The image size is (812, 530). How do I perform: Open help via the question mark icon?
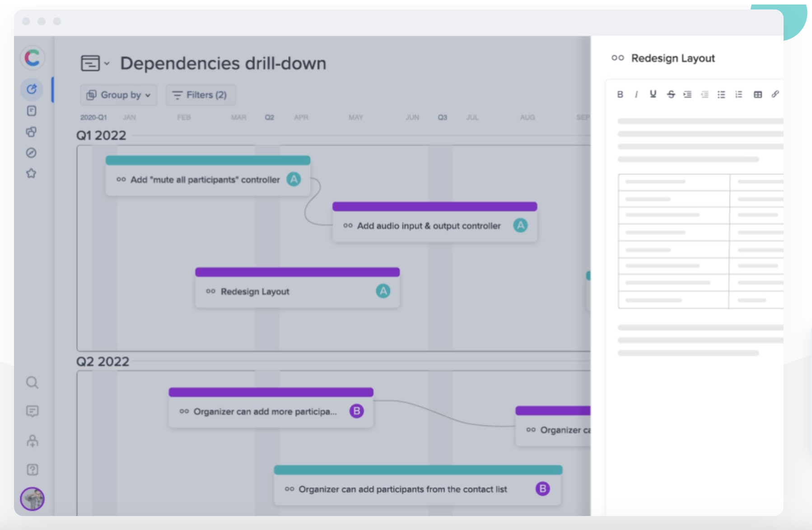point(32,470)
